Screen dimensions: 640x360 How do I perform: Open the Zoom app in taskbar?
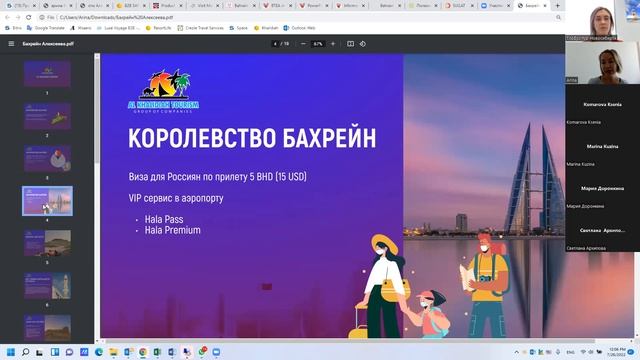[216, 352]
